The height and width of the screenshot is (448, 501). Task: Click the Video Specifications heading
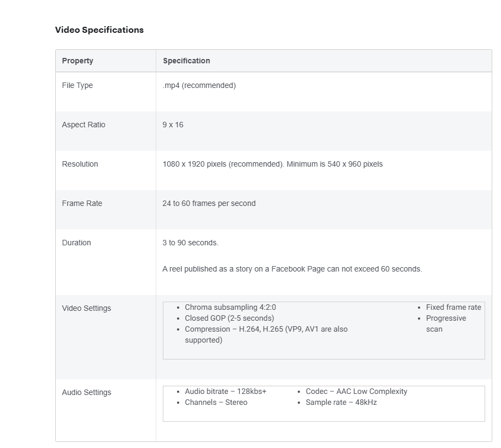point(99,30)
